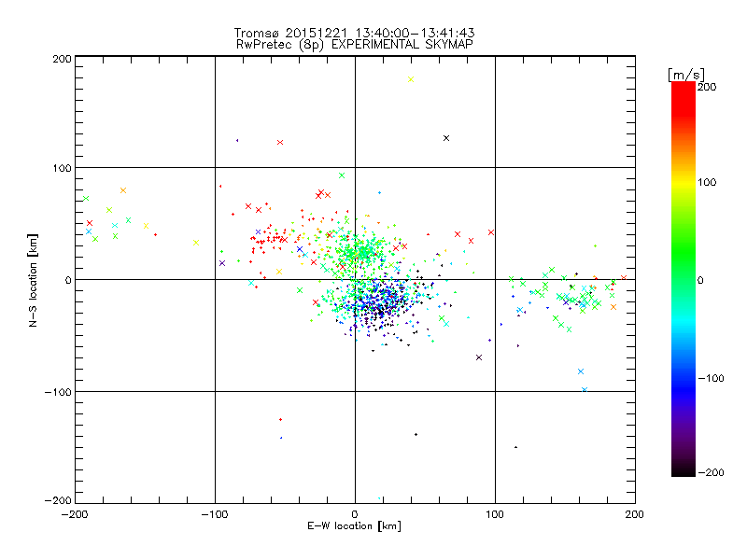Click the red X marker at the right edge of the zero line
747x560 pixels.
(x=624, y=277)
